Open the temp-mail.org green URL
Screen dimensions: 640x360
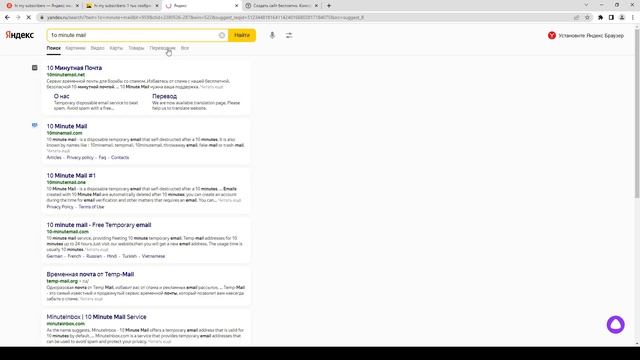click(62, 281)
